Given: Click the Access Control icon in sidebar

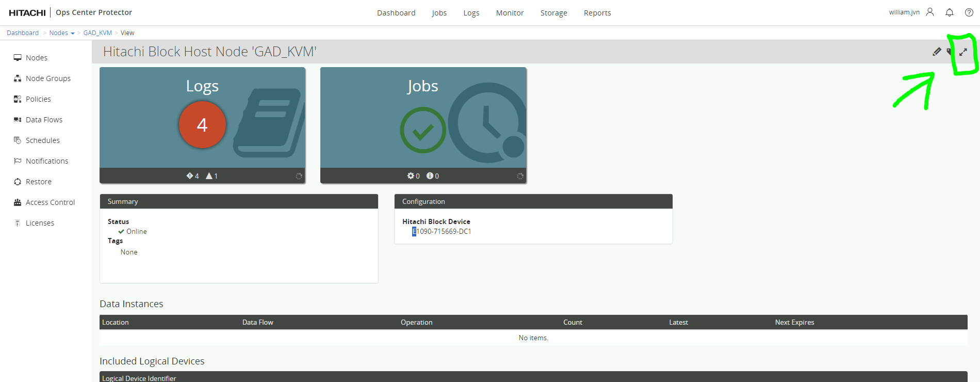Looking at the screenshot, I should [18, 202].
